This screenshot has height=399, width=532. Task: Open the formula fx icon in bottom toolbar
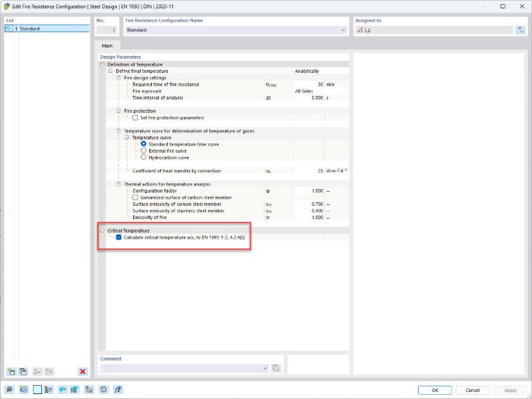click(x=118, y=389)
